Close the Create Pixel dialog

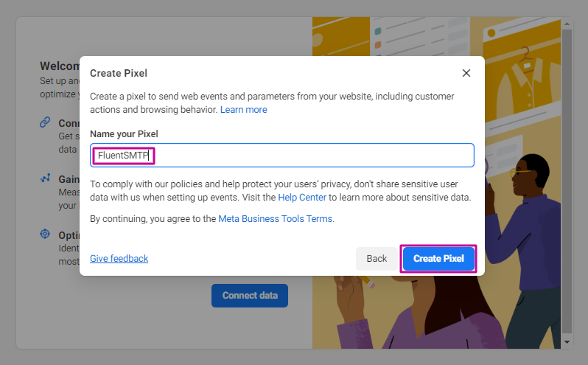466,73
